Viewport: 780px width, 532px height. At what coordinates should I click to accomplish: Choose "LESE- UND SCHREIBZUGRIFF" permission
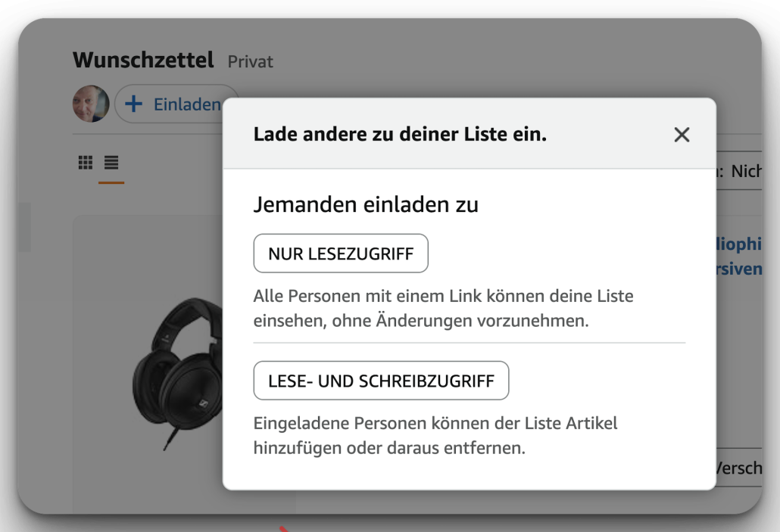(x=381, y=380)
